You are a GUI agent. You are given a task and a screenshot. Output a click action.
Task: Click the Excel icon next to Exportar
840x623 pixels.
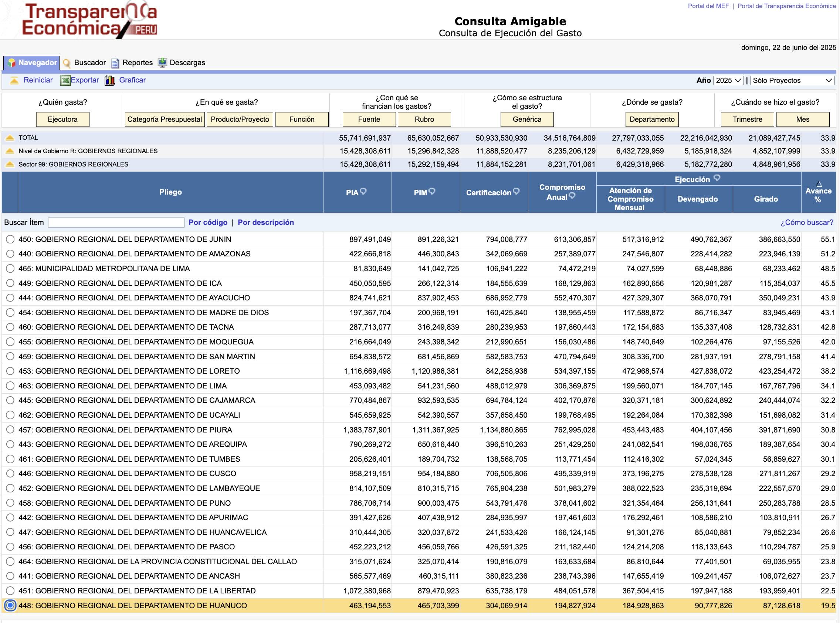pos(65,80)
